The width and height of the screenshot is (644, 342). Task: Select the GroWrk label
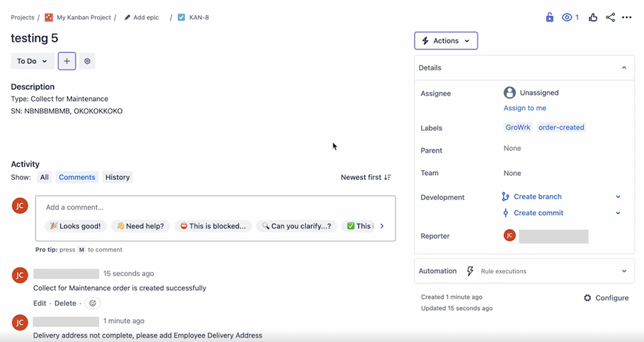(x=517, y=127)
